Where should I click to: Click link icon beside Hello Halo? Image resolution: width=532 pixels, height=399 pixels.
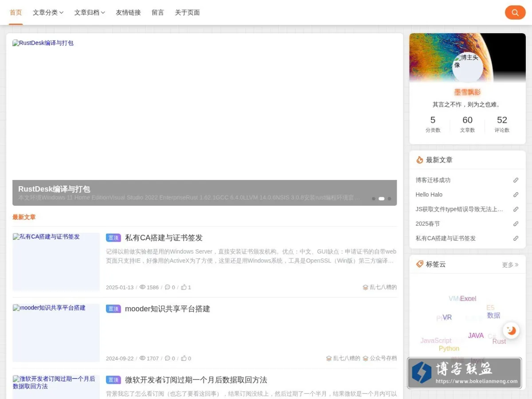pyautogui.click(x=516, y=195)
